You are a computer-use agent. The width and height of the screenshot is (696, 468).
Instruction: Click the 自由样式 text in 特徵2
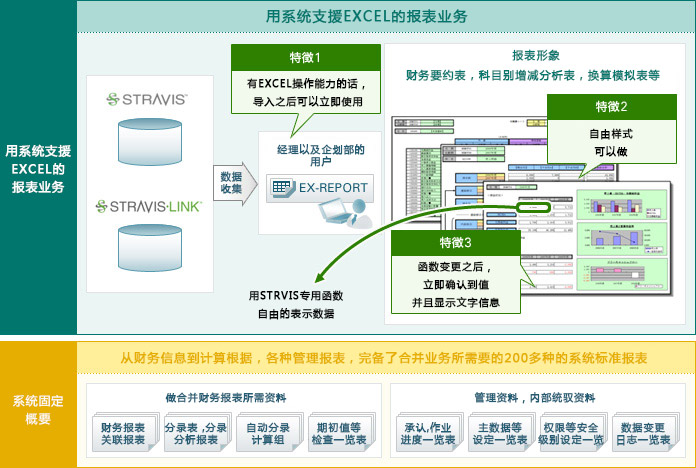tap(611, 134)
